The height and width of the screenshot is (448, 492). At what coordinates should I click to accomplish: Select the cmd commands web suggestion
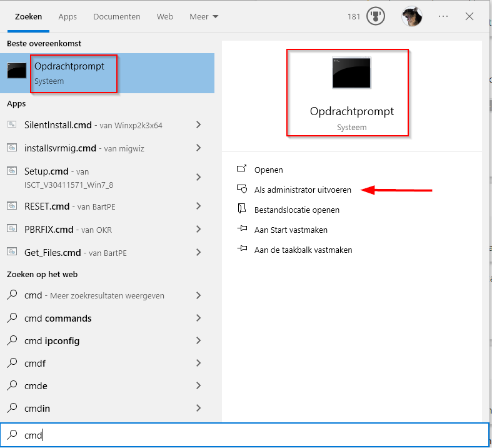click(58, 318)
